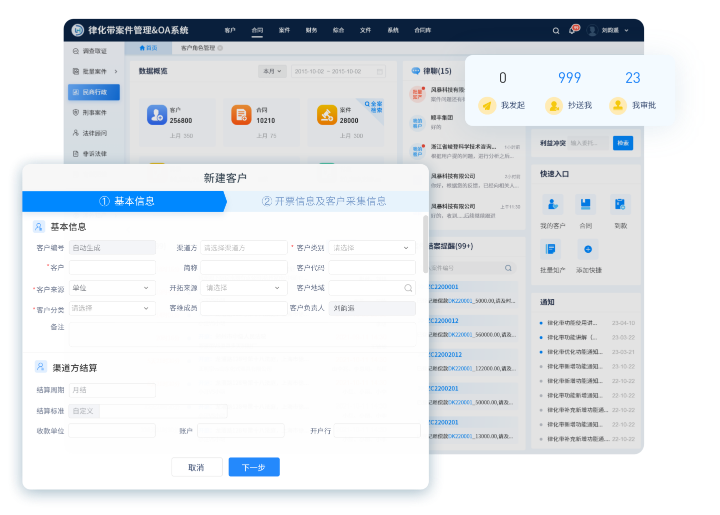Viewport: 720px width, 515px height.
Task: Open 合同 in the top menu
Action: click(x=257, y=30)
